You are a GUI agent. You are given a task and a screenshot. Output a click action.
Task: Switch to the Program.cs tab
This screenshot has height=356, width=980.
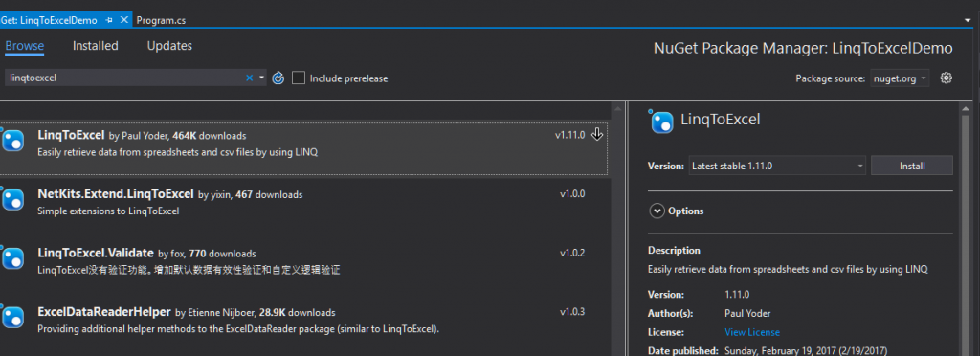(x=161, y=21)
